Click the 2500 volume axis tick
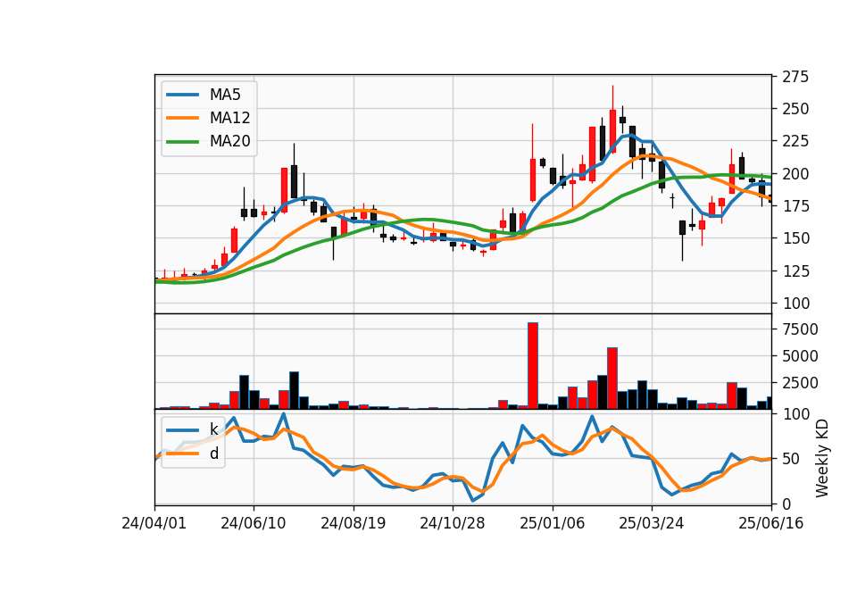 tap(800, 383)
